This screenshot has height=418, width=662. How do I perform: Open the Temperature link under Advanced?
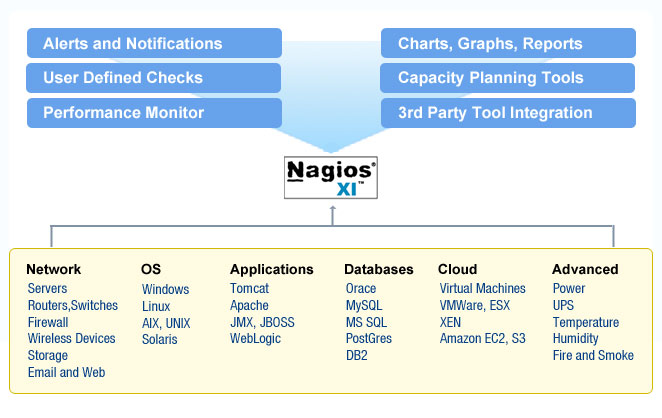(x=585, y=322)
